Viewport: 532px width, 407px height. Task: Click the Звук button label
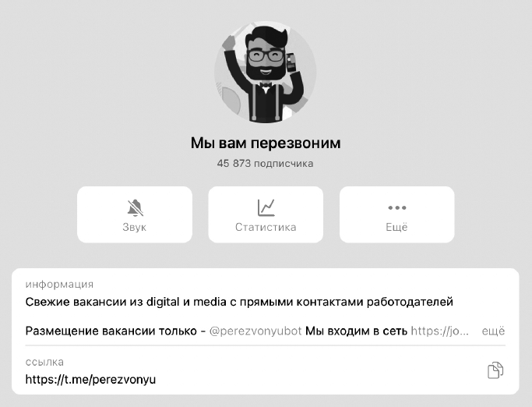pyautogui.click(x=134, y=227)
